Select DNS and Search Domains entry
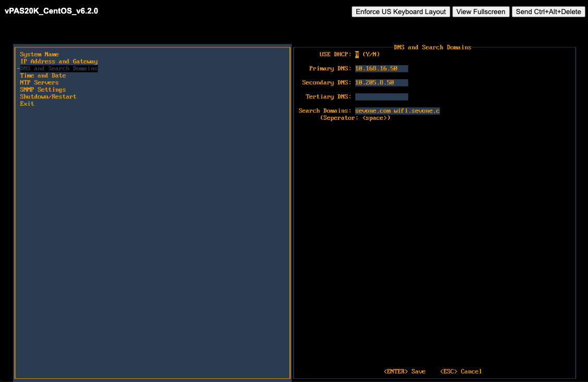 59,69
